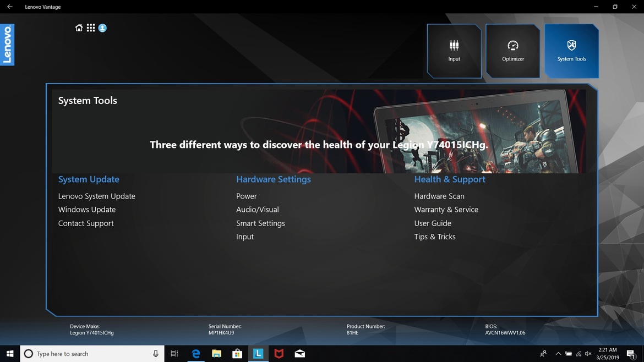
Task: Click device make Legion Y74015ICHg
Action: click(91, 333)
